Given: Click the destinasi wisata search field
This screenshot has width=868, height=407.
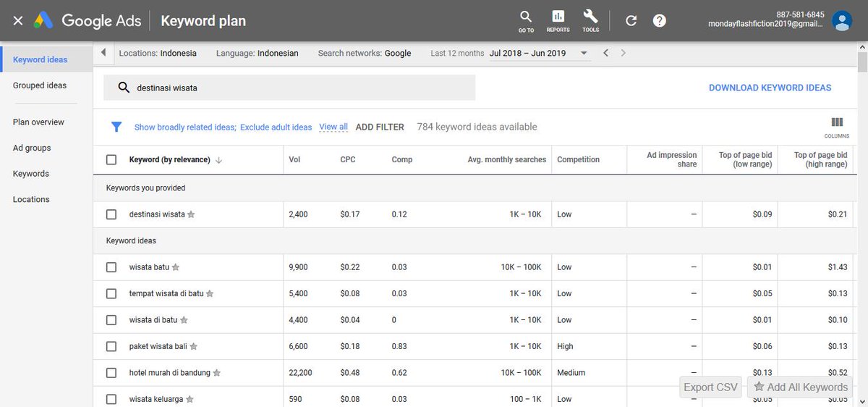Looking at the screenshot, I should [289, 88].
